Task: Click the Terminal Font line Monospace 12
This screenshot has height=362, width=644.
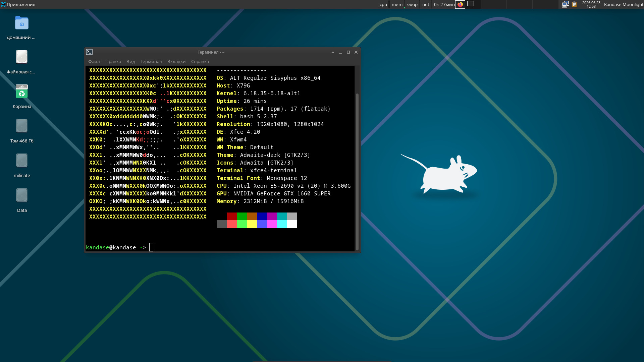Action: [x=262, y=178]
